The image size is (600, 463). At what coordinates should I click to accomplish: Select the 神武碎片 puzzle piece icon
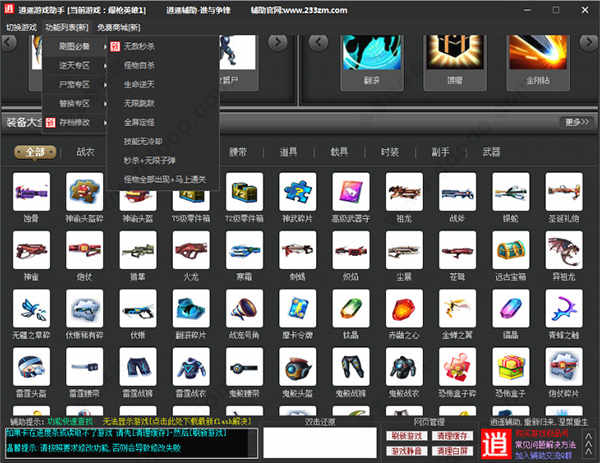click(298, 192)
